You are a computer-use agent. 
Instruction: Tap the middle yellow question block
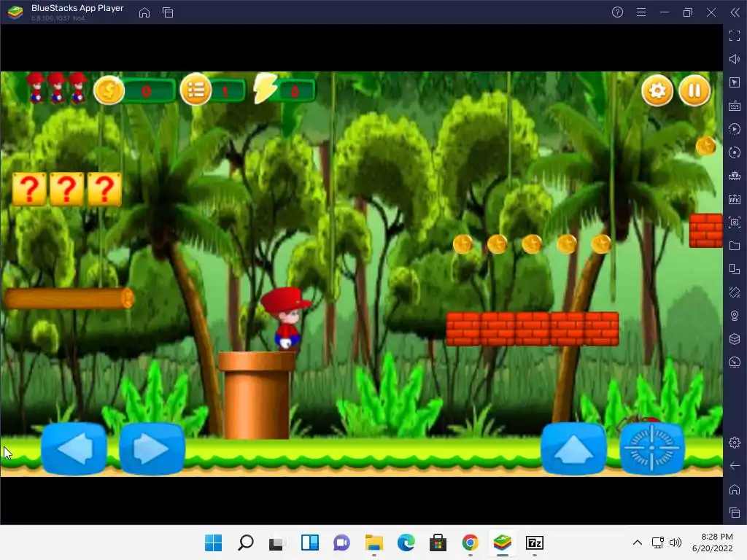[x=66, y=189]
